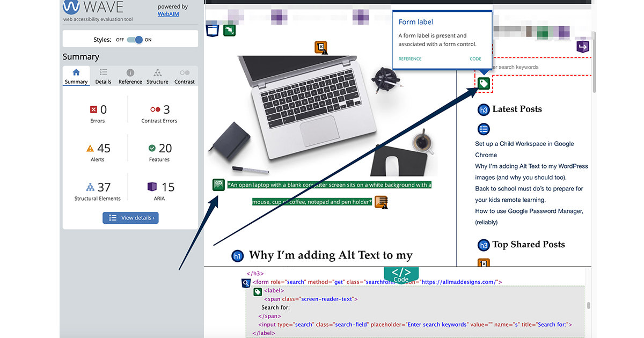Open the Contrast tab
Screen dimensions: 644x338
(x=184, y=76)
